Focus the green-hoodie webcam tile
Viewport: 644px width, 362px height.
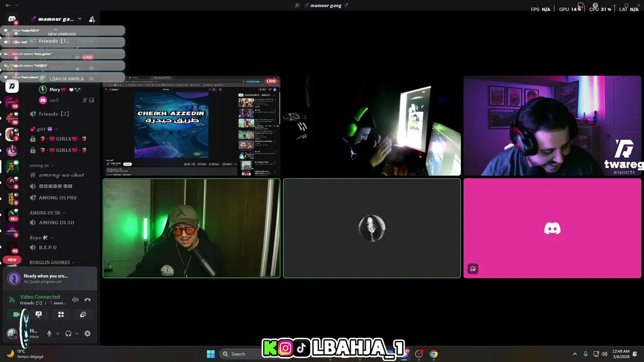(x=192, y=228)
